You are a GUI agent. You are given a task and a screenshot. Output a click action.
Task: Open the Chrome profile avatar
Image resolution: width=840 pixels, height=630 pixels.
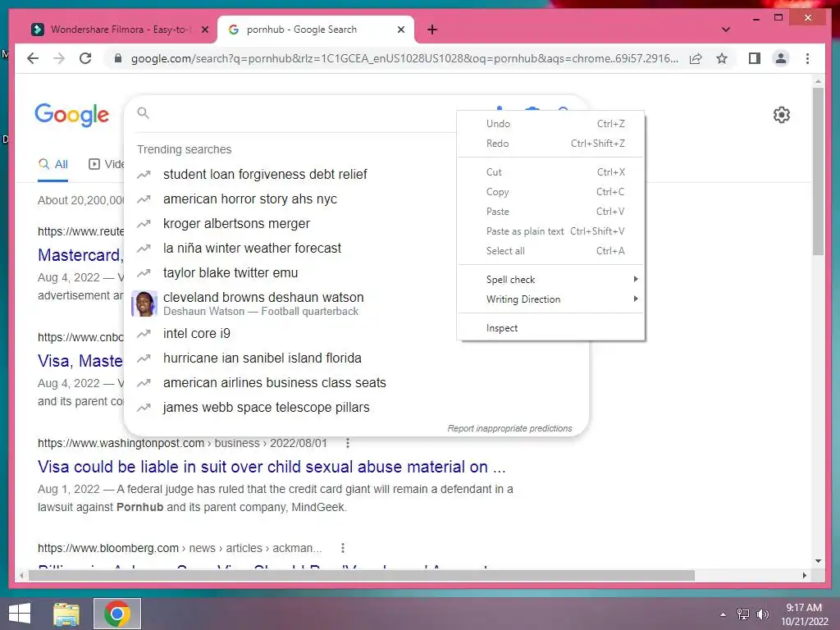coord(781,58)
